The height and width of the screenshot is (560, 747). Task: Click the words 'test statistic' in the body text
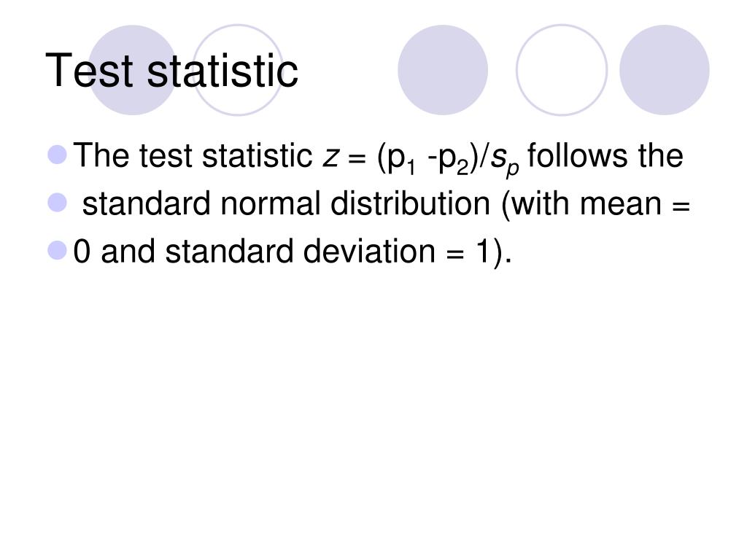[x=225, y=155]
